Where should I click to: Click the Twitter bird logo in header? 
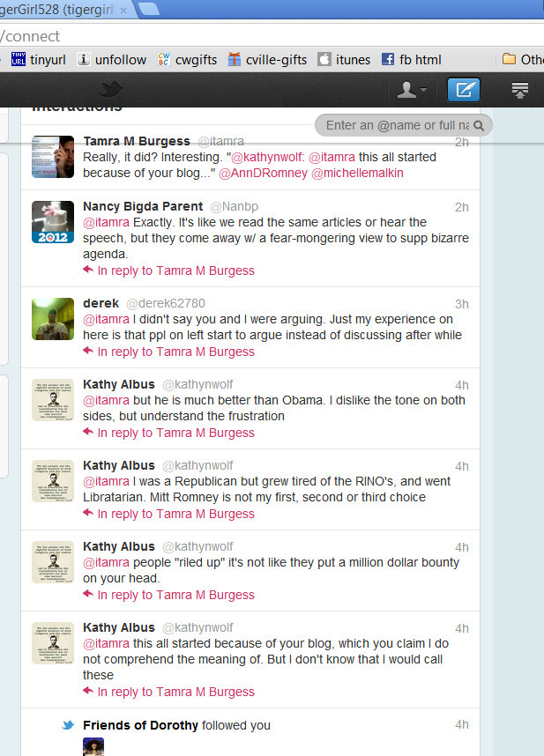click(110, 90)
